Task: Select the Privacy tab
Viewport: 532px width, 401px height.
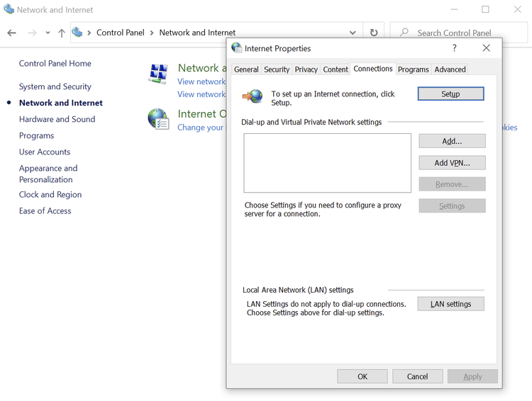Action: [x=306, y=69]
